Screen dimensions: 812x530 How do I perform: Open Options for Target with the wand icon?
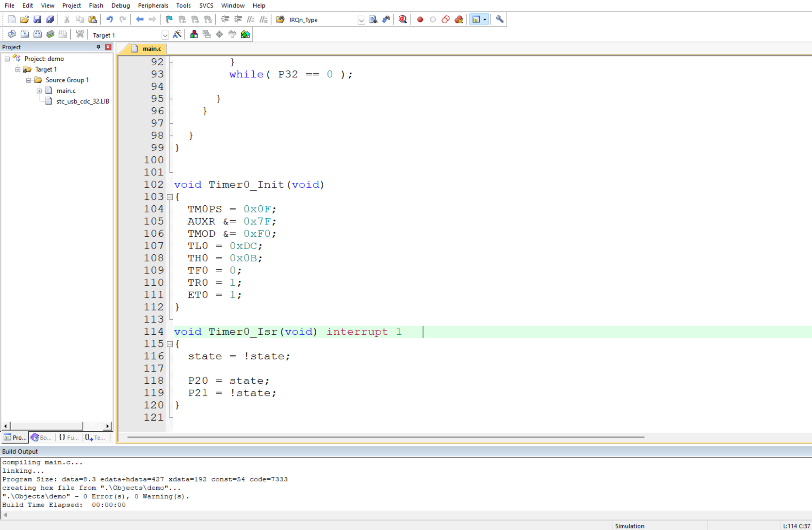coord(177,34)
